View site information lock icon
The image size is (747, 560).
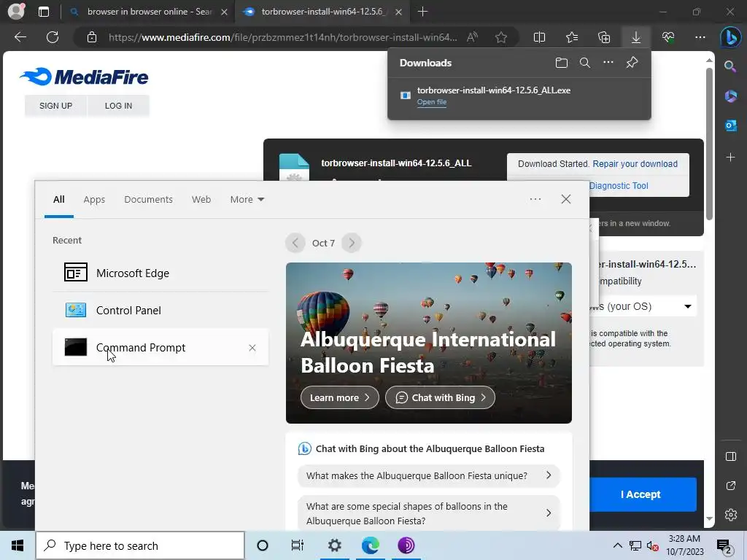(92, 37)
